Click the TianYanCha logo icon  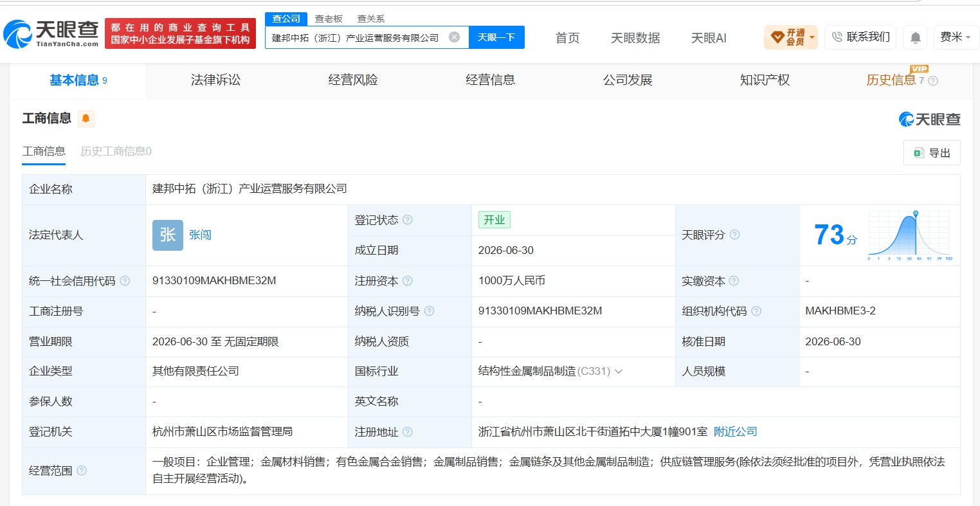pos(18,33)
